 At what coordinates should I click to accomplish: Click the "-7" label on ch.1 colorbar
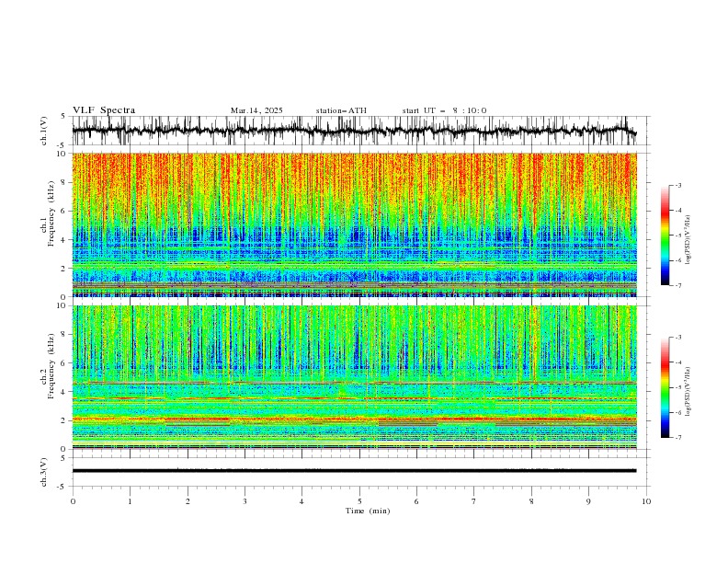coord(678,285)
